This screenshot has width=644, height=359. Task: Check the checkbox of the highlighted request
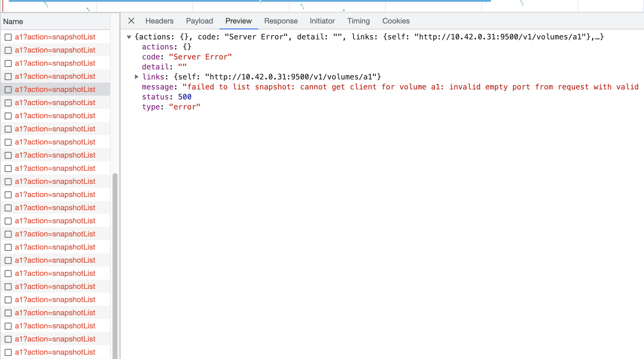8,89
